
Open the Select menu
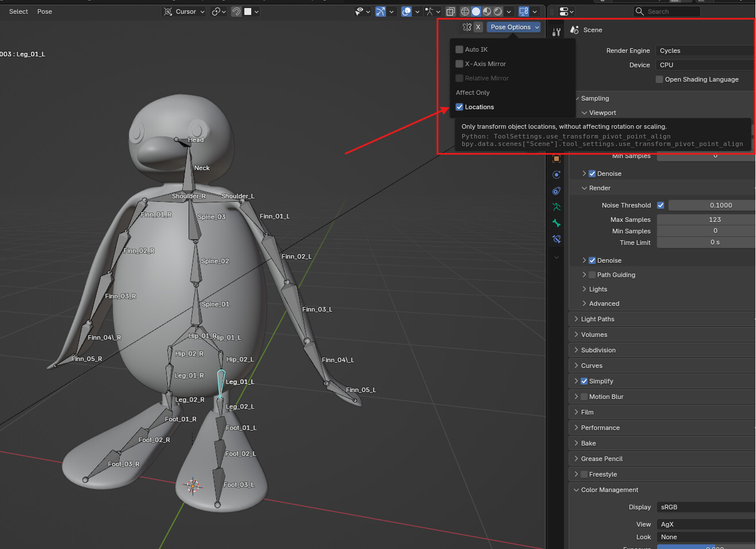pos(18,11)
